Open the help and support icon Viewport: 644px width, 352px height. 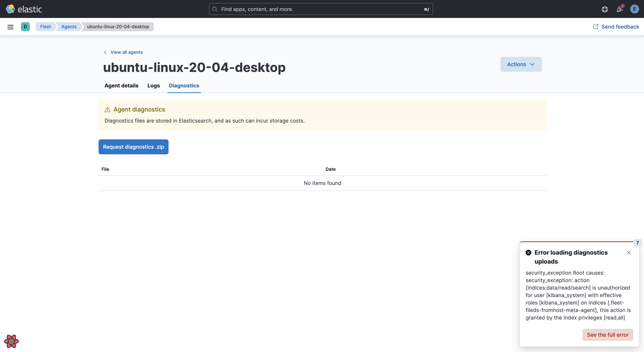pos(605,9)
